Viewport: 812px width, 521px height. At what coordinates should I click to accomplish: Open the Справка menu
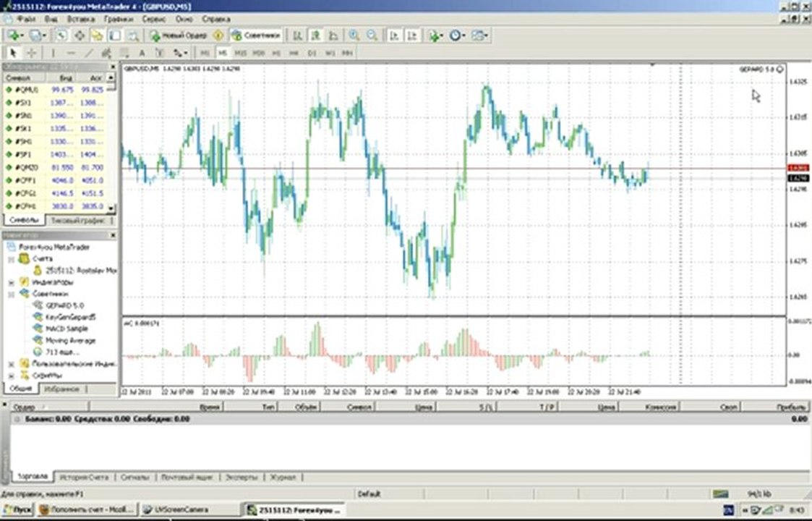pyautogui.click(x=216, y=19)
